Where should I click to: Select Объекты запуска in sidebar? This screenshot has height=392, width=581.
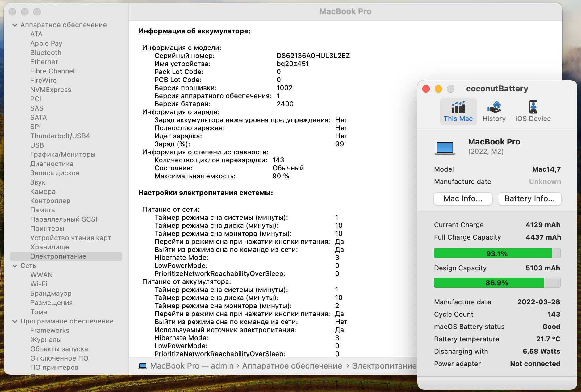point(59,349)
